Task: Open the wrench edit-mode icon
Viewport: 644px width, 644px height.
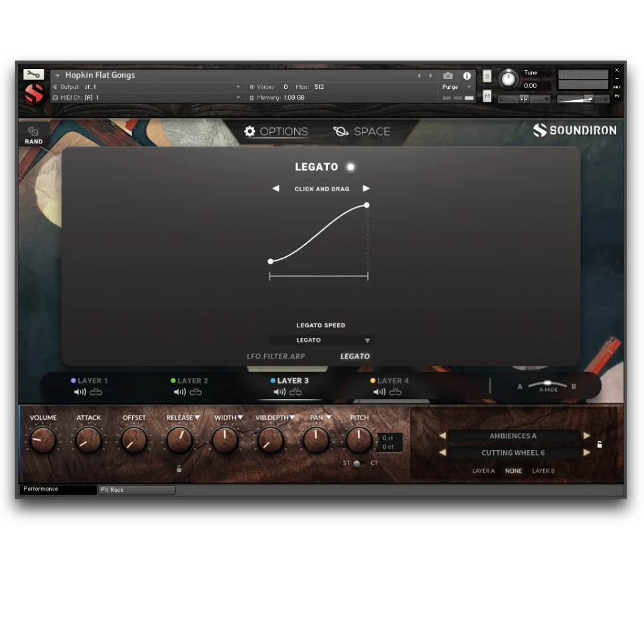Action: [x=33, y=74]
